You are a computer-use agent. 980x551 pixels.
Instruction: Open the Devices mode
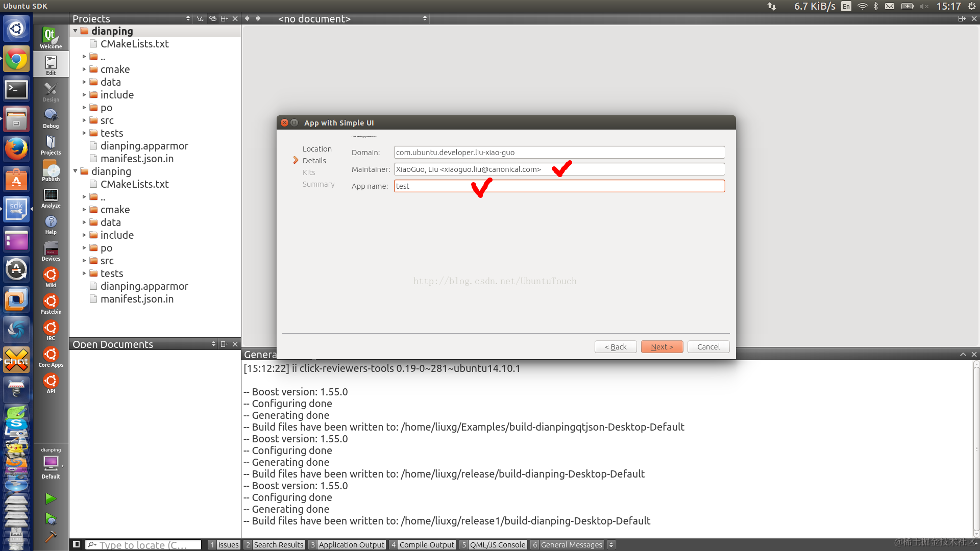coord(51,251)
